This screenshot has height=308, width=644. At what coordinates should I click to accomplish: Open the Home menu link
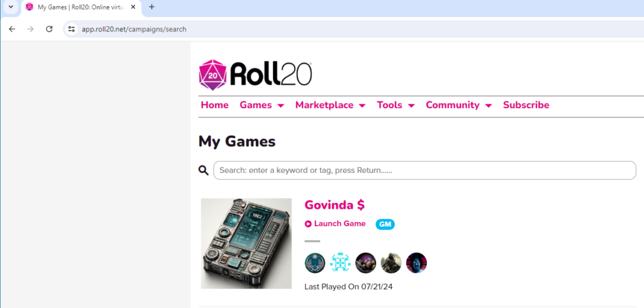215,105
